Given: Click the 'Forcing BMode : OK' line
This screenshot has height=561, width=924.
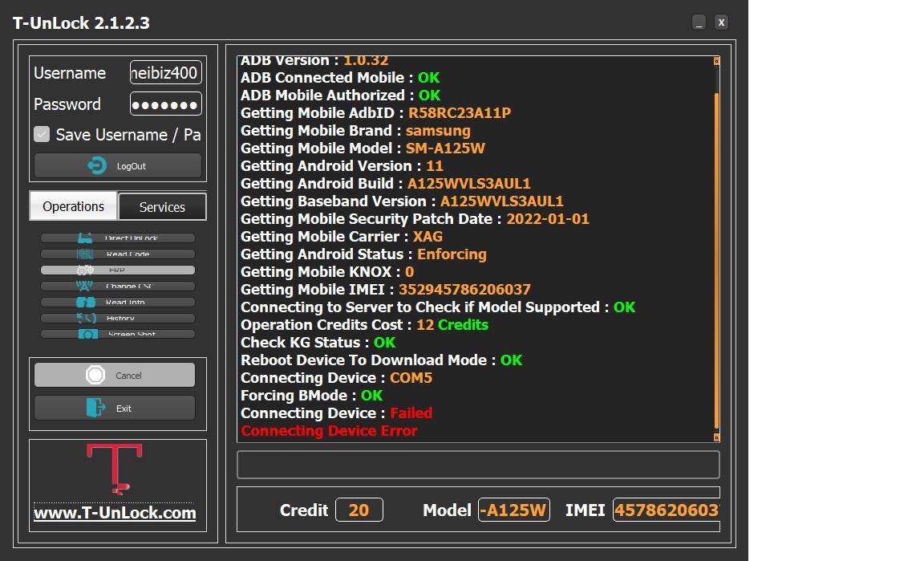Looking at the screenshot, I should pyautogui.click(x=312, y=396).
